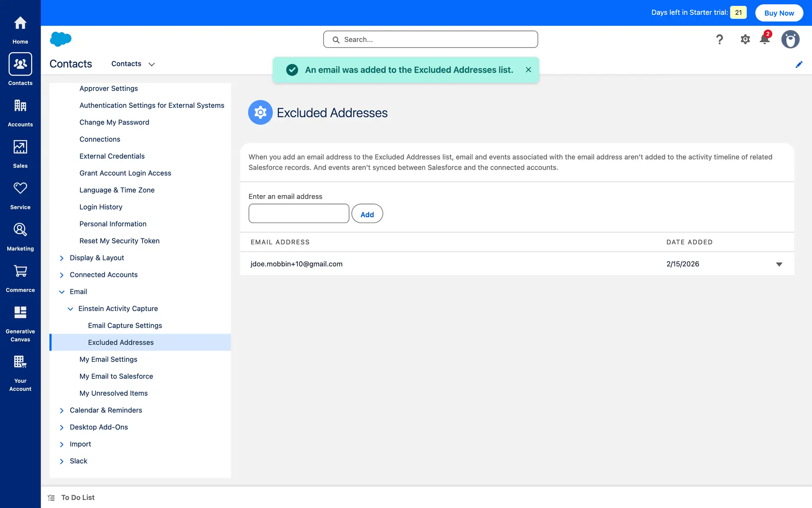This screenshot has height=508, width=812.
Task: Select My Email Settings in tree
Action: click(x=108, y=359)
